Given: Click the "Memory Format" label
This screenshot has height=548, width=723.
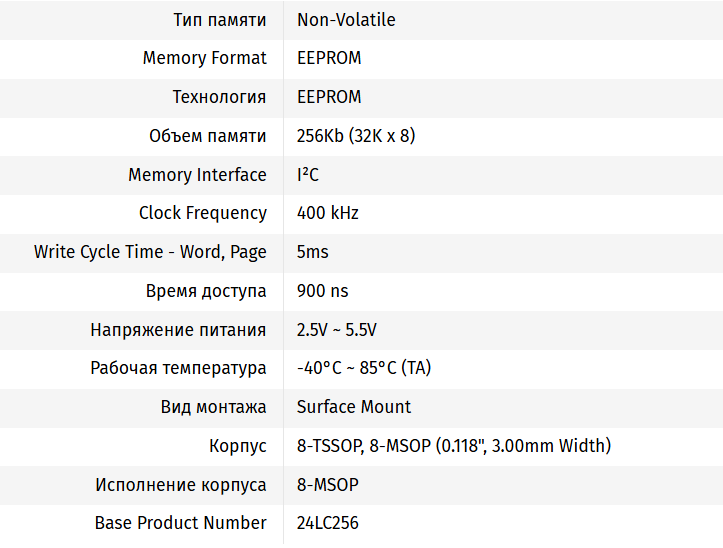Looking at the screenshot, I should (204, 58).
